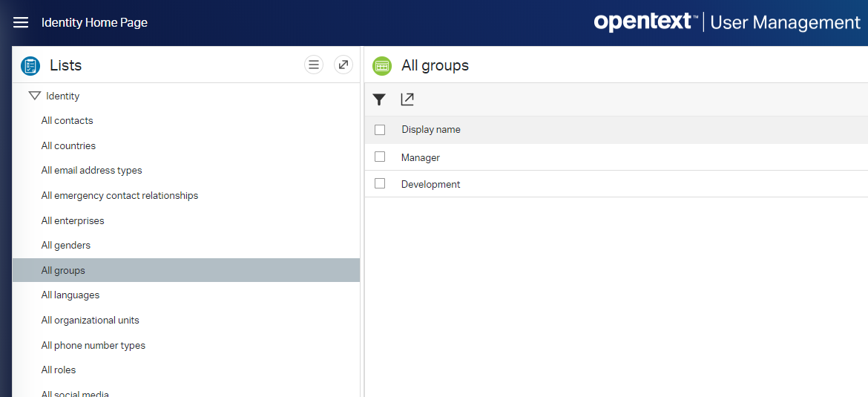Click the export icon in groups toolbar

point(407,99)
